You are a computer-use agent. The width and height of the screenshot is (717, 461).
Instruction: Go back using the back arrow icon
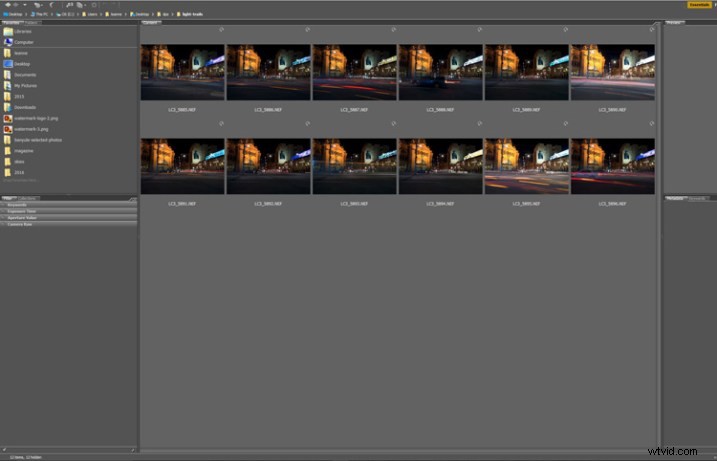pos(8,5)
